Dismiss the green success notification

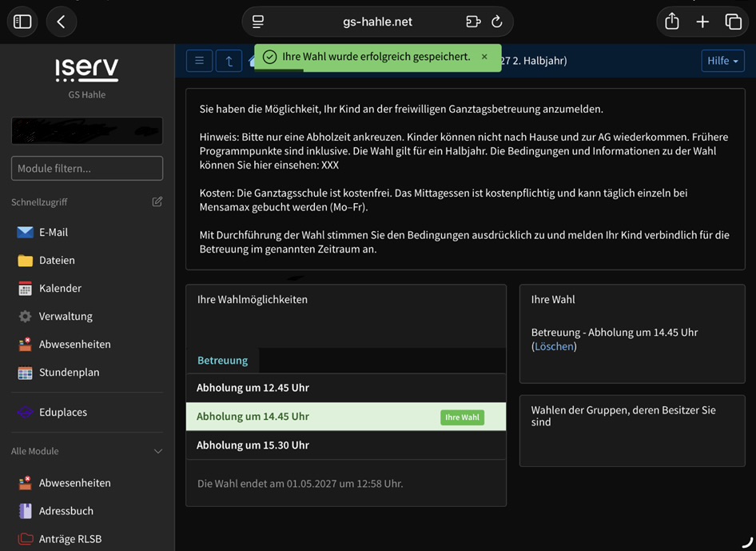pyautogui.click(x=484, y=57)
